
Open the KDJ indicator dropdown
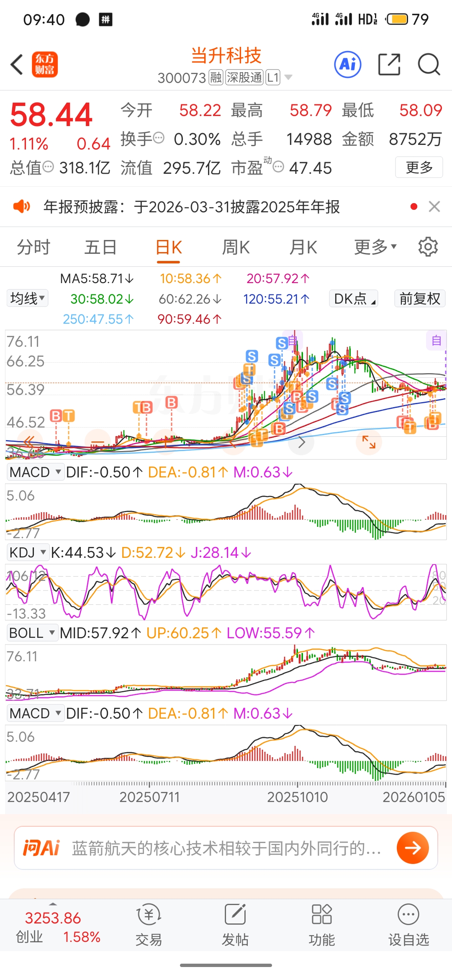pyautogui.click(x=28, y=552)
